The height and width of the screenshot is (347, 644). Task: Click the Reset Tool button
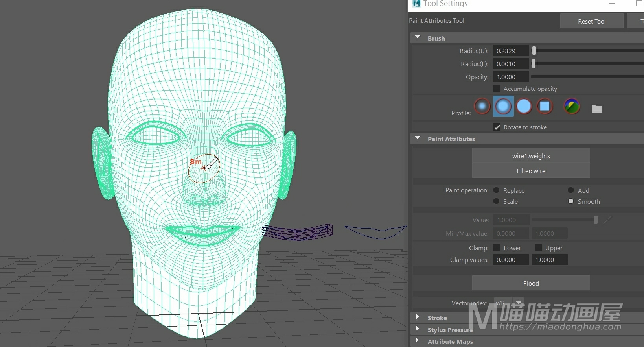click(591, 21)
